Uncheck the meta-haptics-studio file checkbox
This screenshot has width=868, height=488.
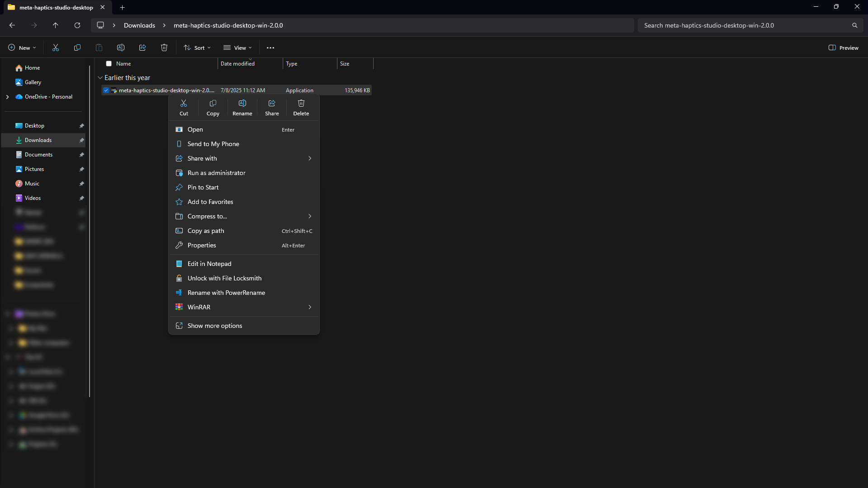(106, 90)
